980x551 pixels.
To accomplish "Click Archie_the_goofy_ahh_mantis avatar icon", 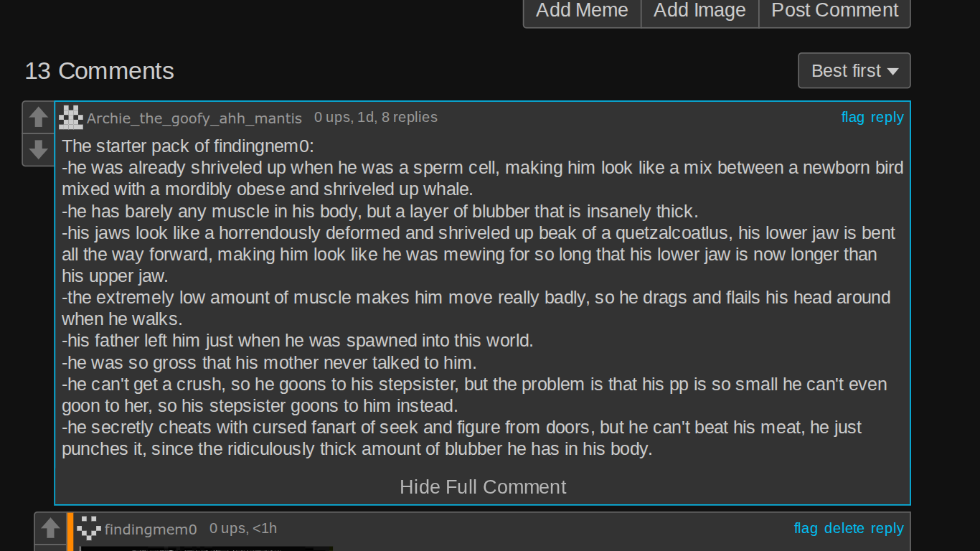I will pyautogui.click(x=71, y=117).
